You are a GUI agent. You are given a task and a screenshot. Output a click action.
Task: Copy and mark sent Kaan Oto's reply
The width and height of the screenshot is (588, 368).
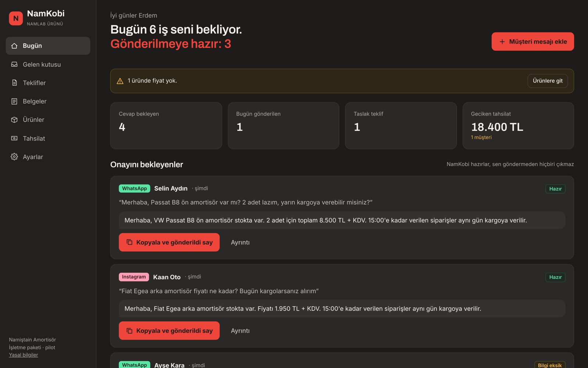click(169, 330)
